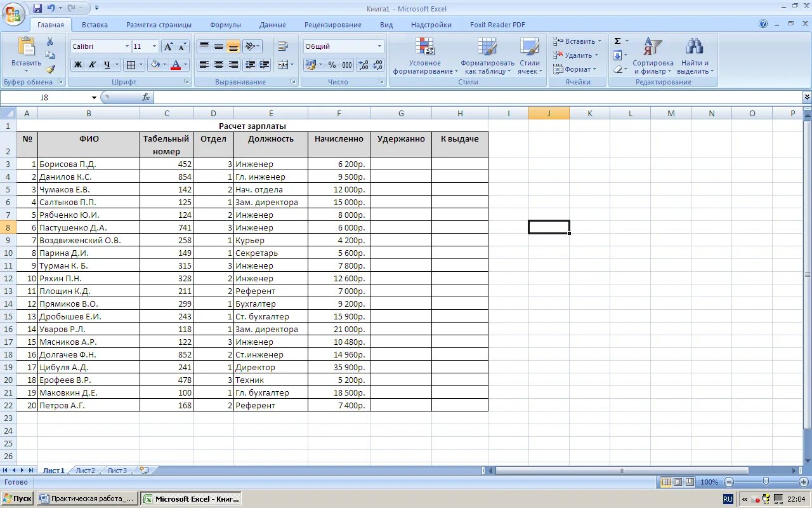Viewport: 812px width, 508px height.
Task: Expand Стили ячеек gallery
Action: tap(529, 55)
